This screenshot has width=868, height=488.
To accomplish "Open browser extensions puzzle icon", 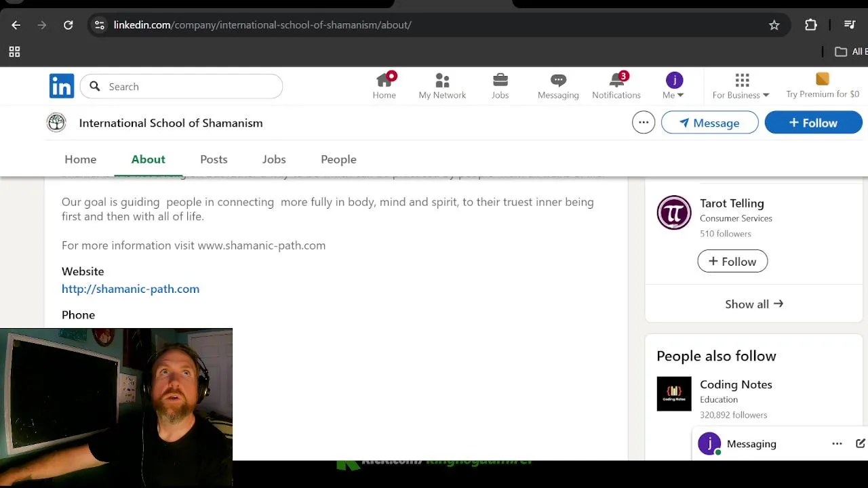I will [x=811, y=25].
